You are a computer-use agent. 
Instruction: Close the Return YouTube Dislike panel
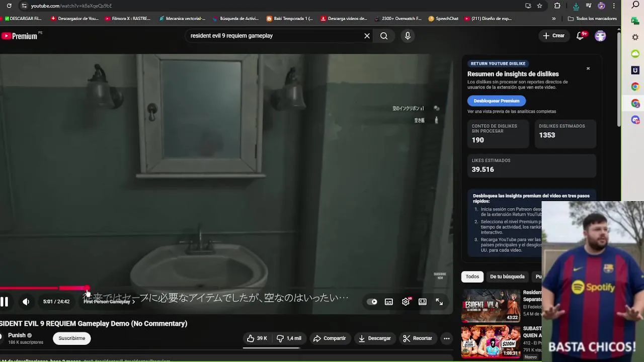pos(588,68)
